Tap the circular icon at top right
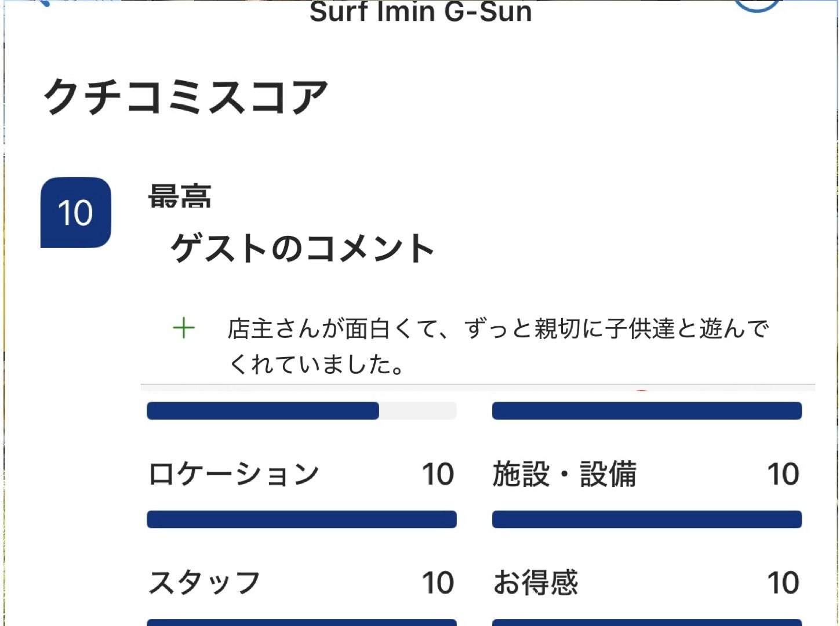This screenshot has height=626, width=840. tap(756, 3)
